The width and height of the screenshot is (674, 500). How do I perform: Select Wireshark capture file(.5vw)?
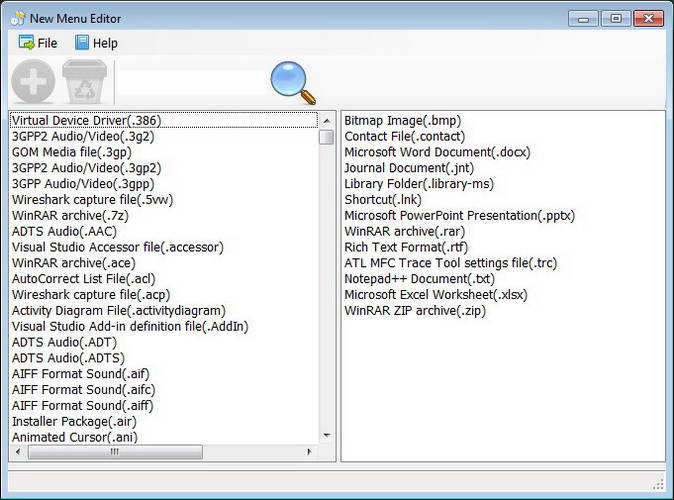pos(164,200)
